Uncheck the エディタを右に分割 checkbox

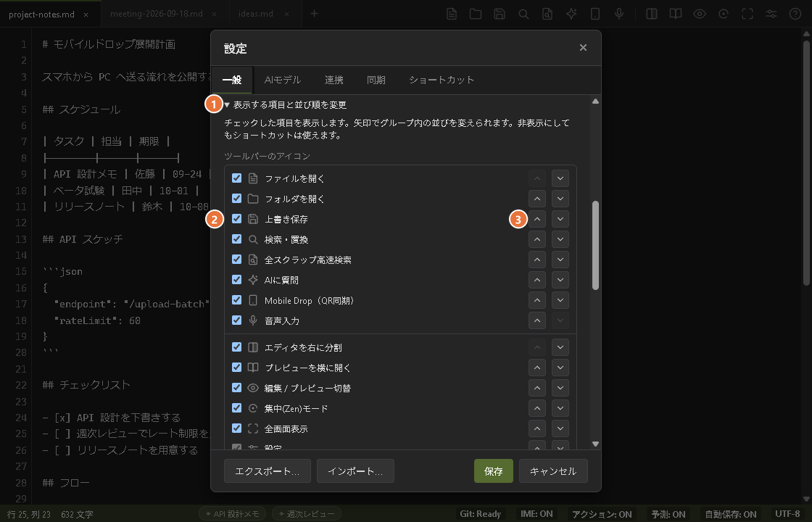coord(236,347)
